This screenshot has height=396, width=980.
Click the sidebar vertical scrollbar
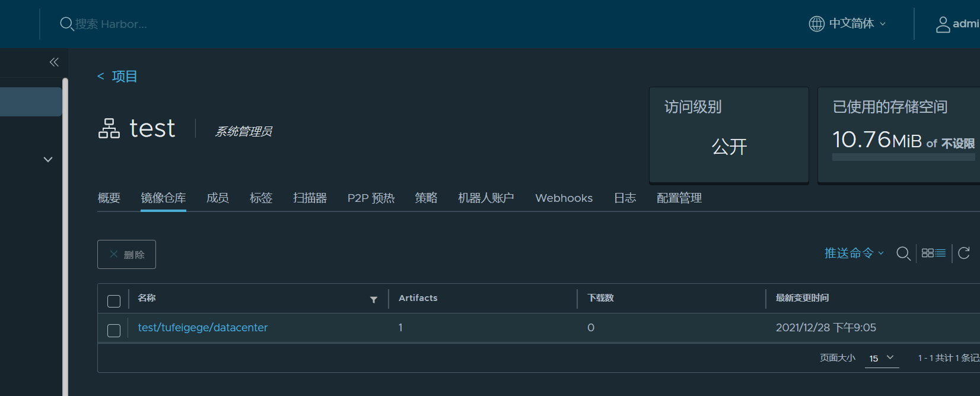(x=65, y=237)
